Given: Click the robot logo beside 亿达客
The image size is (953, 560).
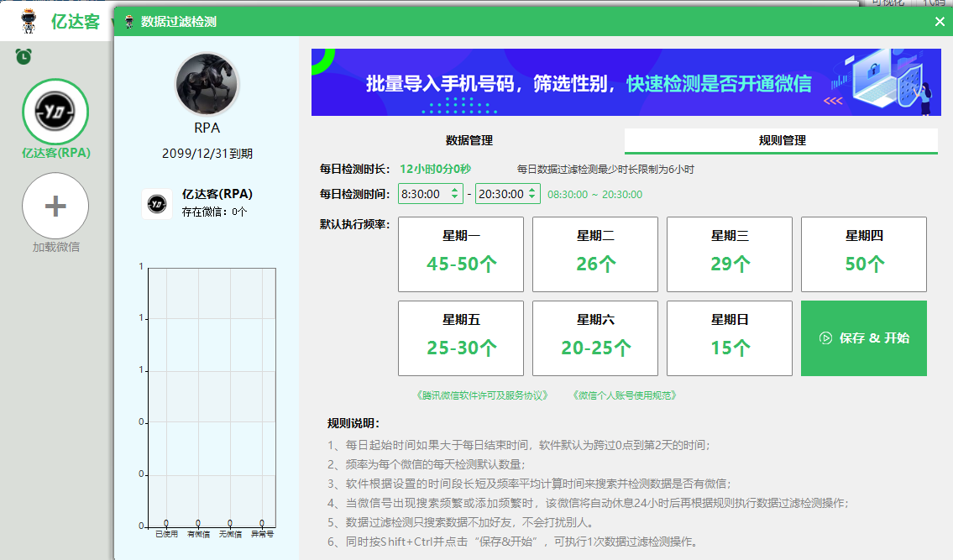Looking at the screenshot, I should [x=28, y=22].
